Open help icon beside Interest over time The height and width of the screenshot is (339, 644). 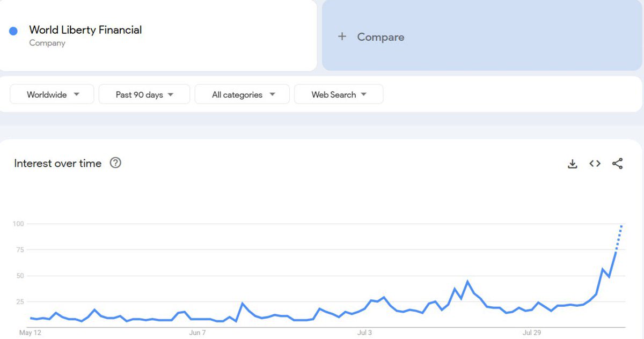115,163
